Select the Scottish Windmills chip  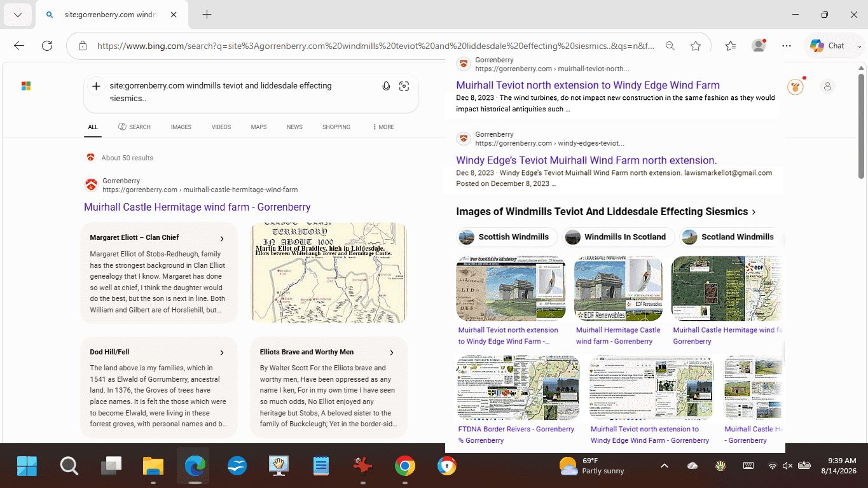tap(507, 237)
